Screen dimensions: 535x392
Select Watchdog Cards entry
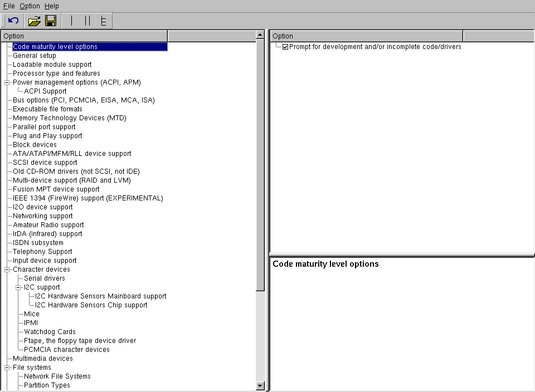tap(50, 332)
